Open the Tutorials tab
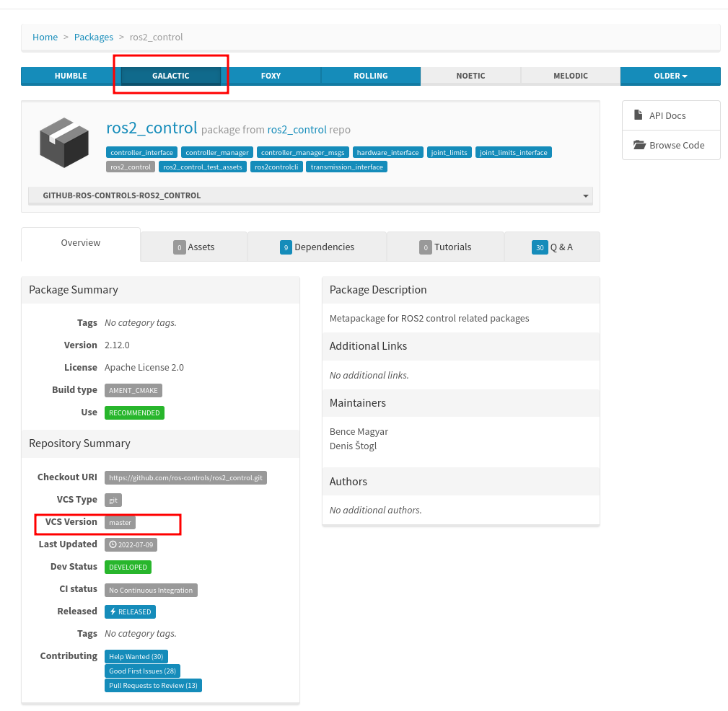The width and height of the screenshot is (728, 711). (445, 247)
